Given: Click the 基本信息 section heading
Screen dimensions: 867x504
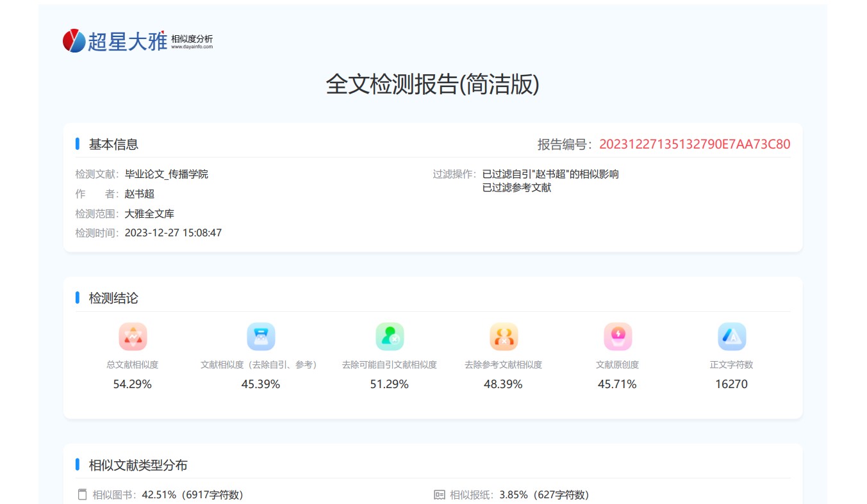Looking at the screenshot, I should [113, 144].
